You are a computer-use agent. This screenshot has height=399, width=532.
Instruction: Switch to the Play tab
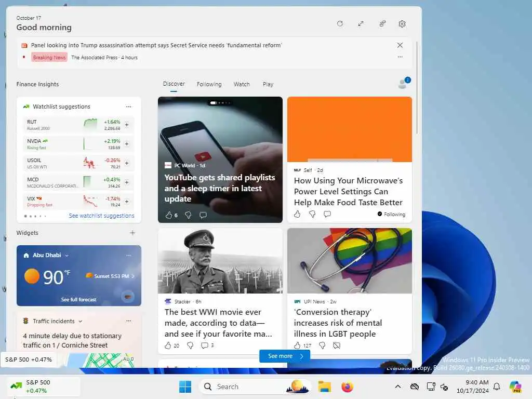[x=268, y=84]
